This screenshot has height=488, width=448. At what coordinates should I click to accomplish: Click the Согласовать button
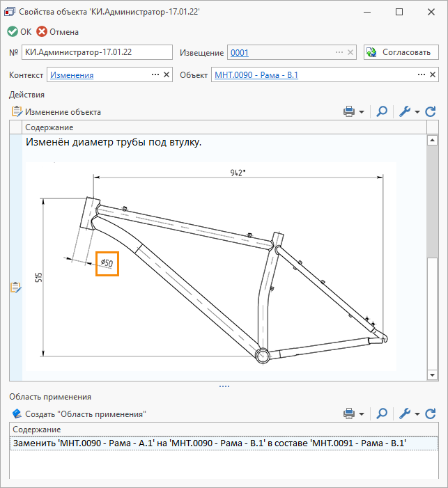pyautogui.click(x=401, y=52)
